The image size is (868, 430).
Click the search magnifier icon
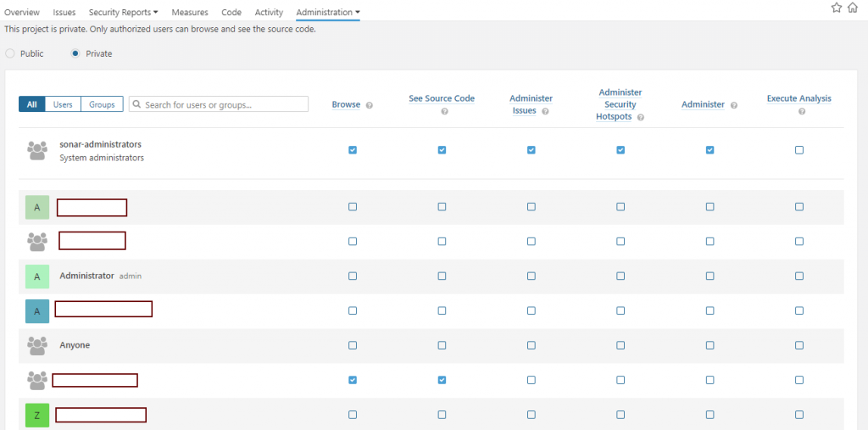(136, 104)
